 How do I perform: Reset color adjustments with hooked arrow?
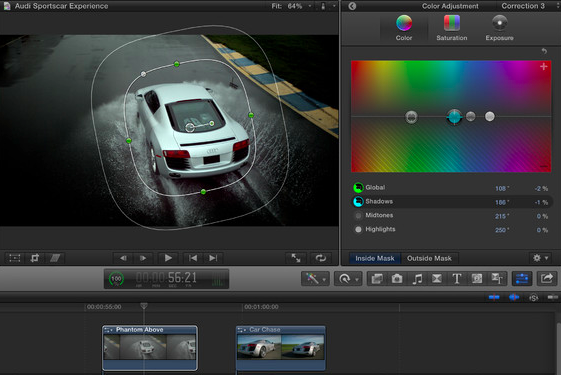(x=544, y=51)
